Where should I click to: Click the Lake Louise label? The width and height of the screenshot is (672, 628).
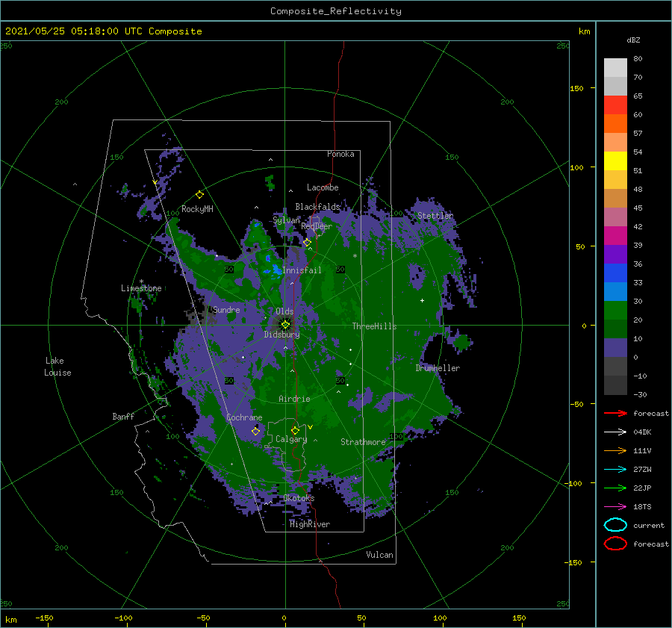57,367
